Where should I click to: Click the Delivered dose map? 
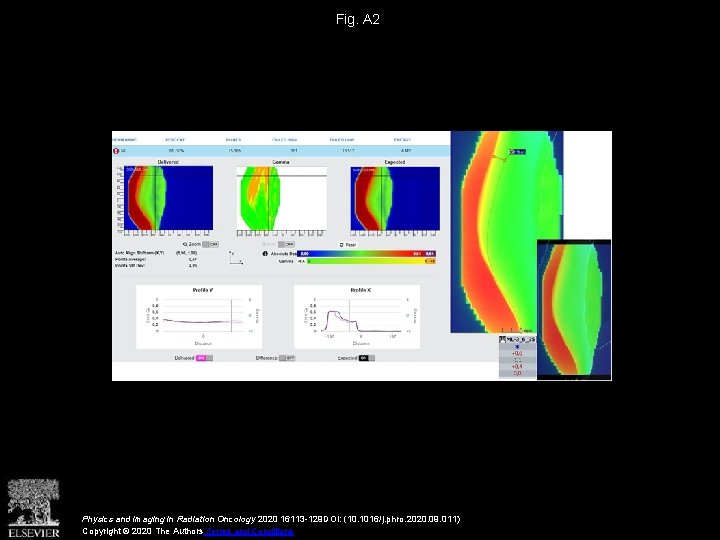[x=168, y=198]
